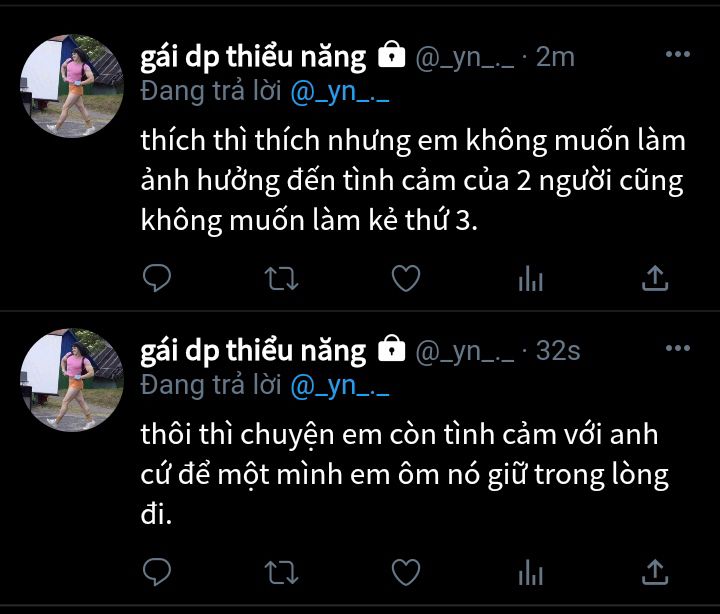
Task: Open the 2m timestamp of first tweet
Action: 555,57
